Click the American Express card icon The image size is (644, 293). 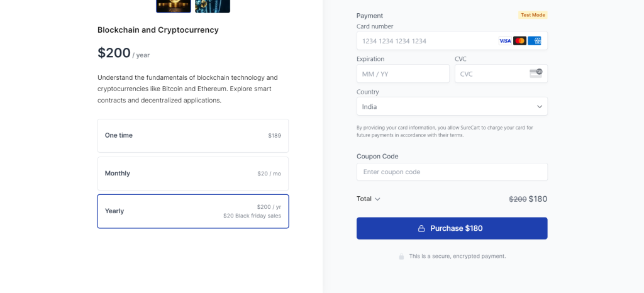[535, 41]
